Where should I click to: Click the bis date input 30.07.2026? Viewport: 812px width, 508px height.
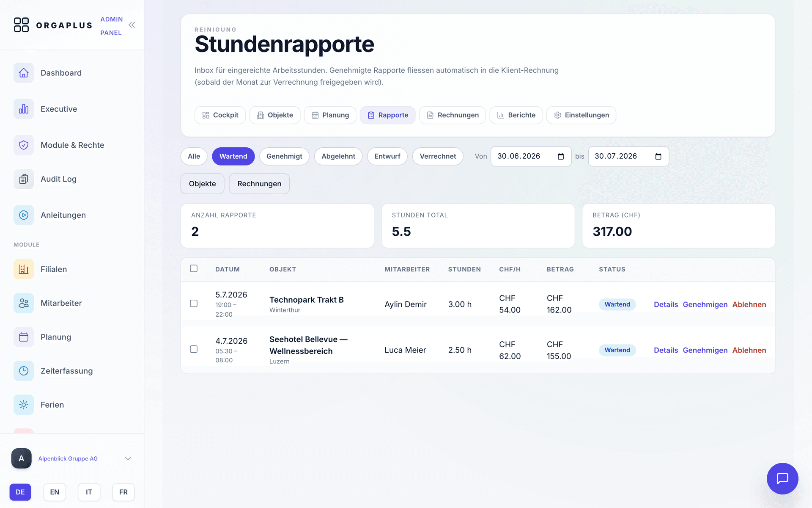coord(628,157)
